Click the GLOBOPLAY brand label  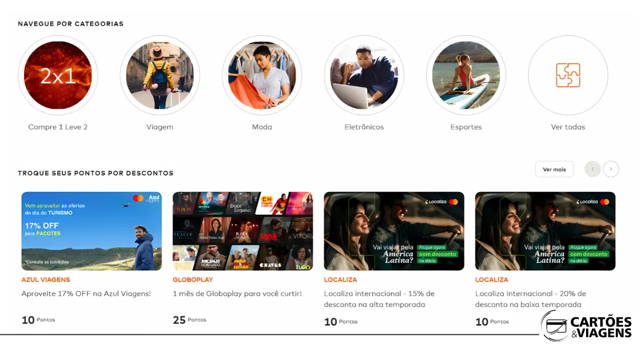[193, 280]
